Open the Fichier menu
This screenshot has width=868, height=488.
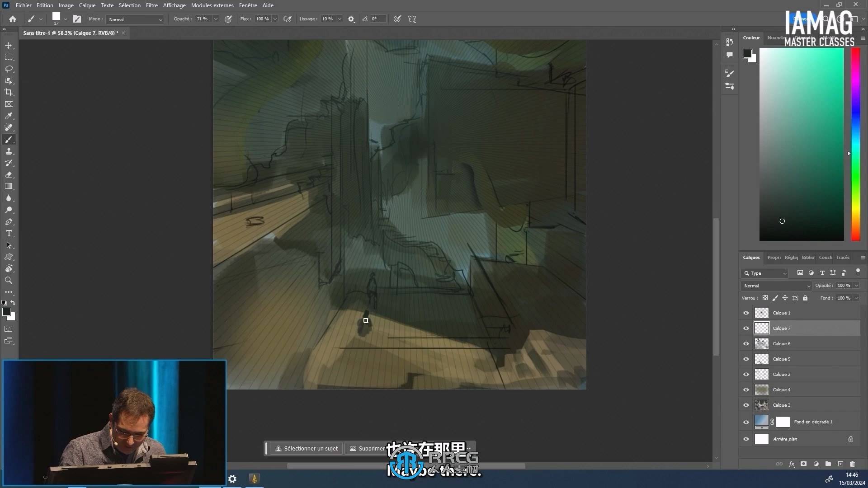24,5
